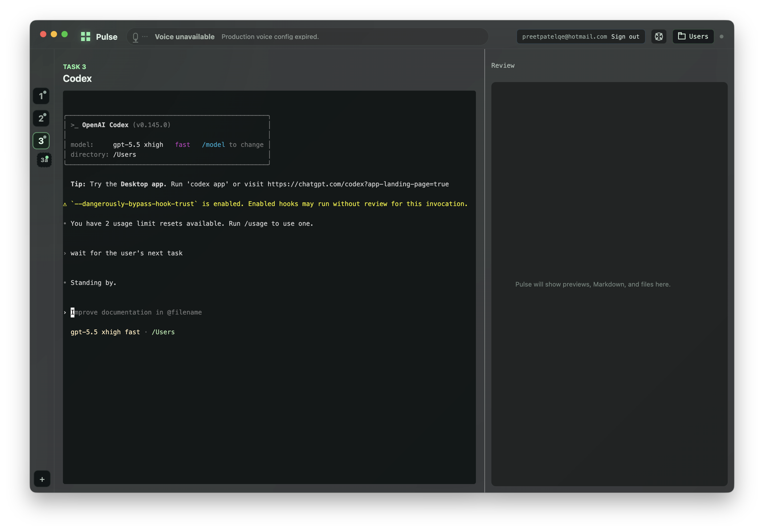This screenshot has width=764, height=532.
Task: Click the microphone voice icon
Action: pos(136,37)
